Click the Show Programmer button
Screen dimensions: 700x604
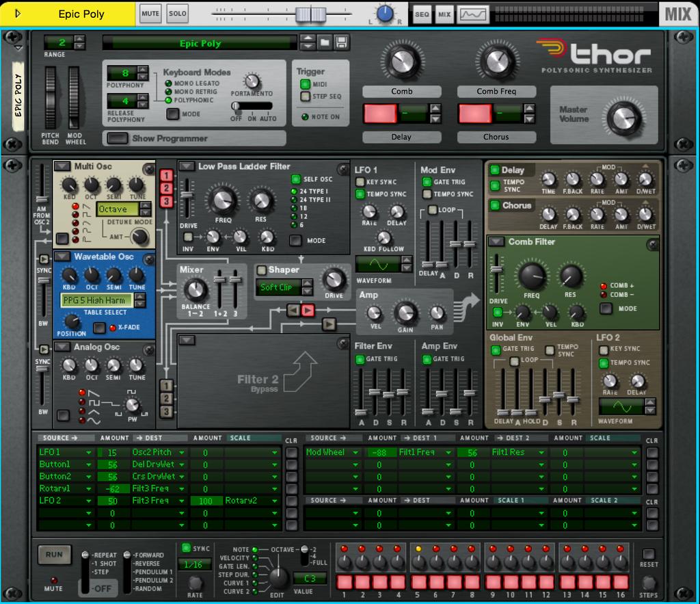(118, 138)
